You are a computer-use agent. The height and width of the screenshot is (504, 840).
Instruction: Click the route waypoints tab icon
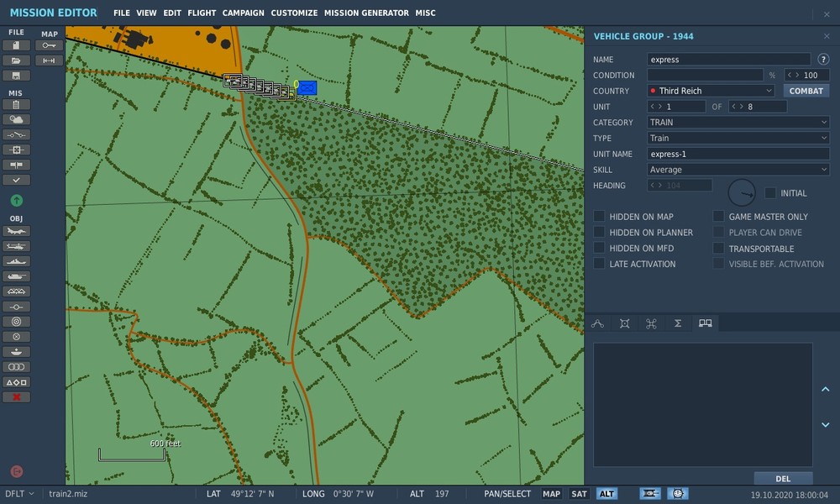(x=598, y=323)
